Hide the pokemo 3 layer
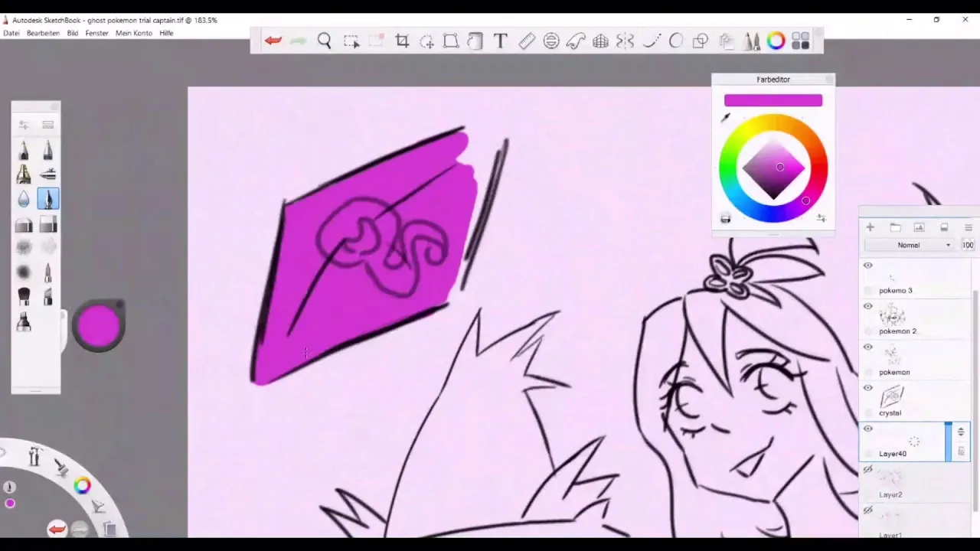Viewport: 980px width, 551px height. point(867,266)
